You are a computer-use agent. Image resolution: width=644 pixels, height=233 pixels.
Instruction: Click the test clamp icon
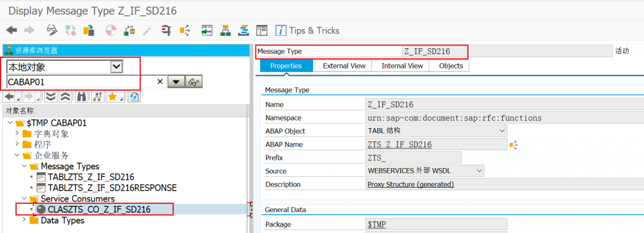pos(166,30)
